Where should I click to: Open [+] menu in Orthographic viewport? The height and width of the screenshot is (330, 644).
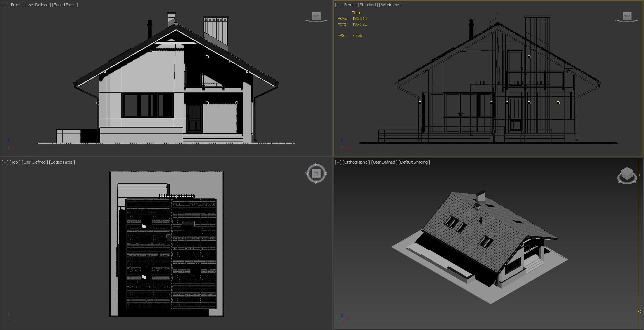coord(338,162)
